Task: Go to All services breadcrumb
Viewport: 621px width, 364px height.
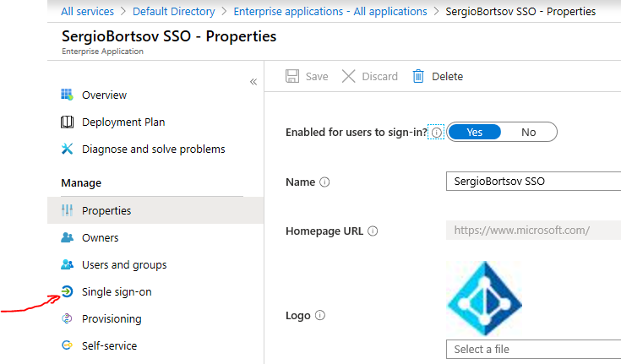Action: [x=88, y=11]
